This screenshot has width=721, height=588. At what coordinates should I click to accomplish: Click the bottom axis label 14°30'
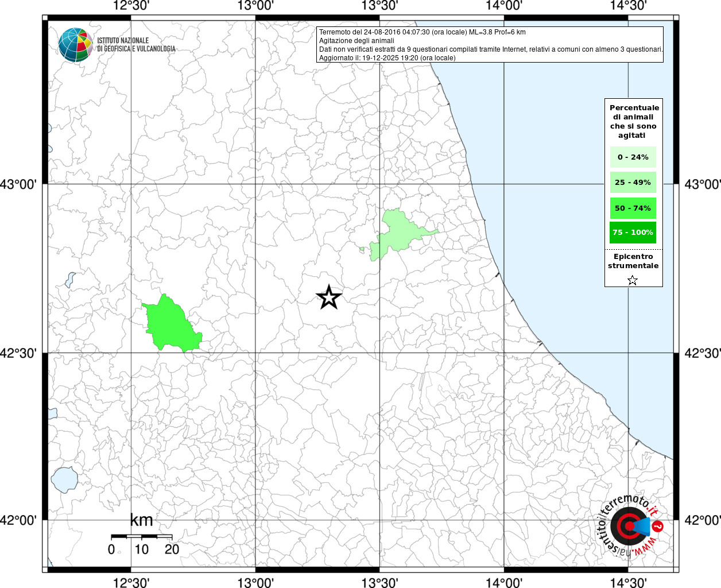628,583
